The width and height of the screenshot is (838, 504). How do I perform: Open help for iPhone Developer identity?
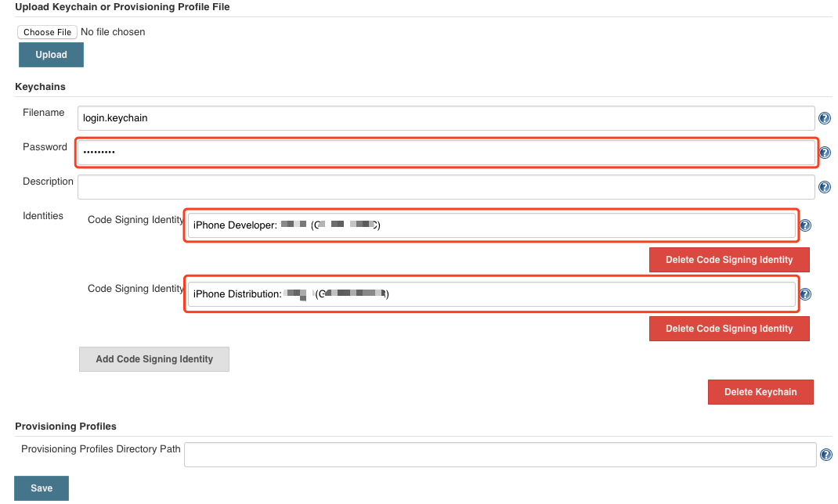click(x=805, y=225)
